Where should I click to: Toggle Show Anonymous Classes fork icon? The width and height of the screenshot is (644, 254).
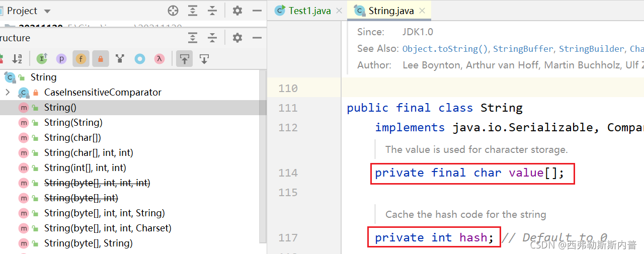coord(120,59)
